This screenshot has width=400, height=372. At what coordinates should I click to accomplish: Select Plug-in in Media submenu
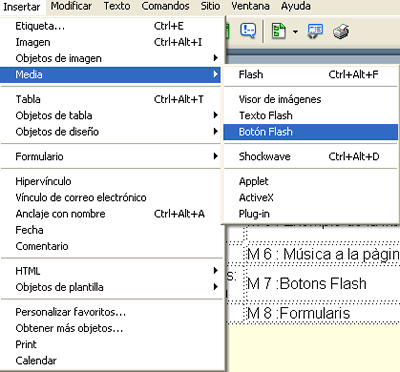[311, 214]
